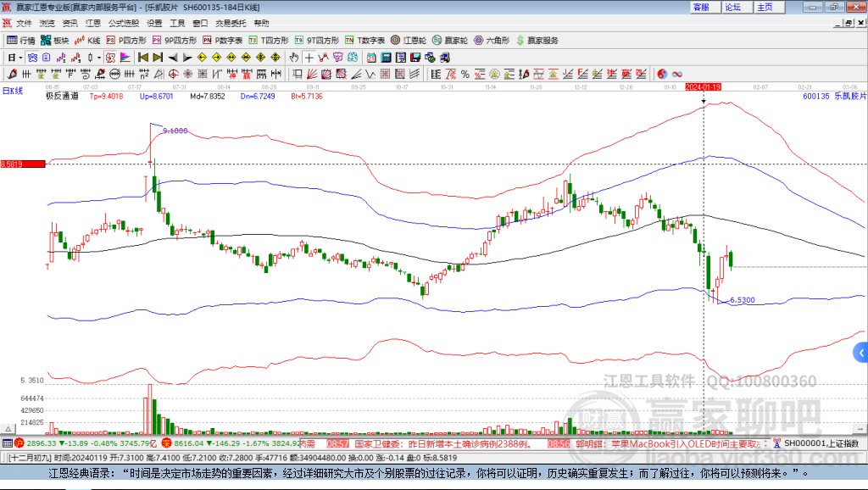Open 赢家服务 service
The height and width of the screenshot is (490, 868).
tap(537, 41)
